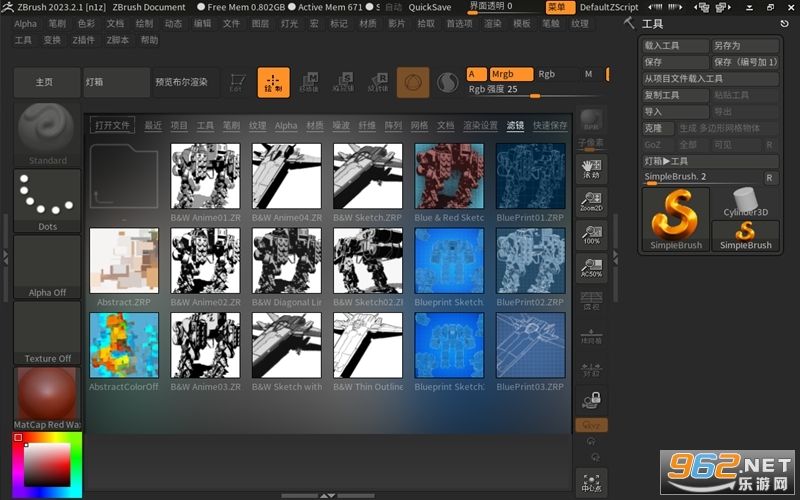Switch to the 最近 lightbox tab
The width and height of the screenshot is (800, 500).
pyautogui.click(x=153, y=126)
